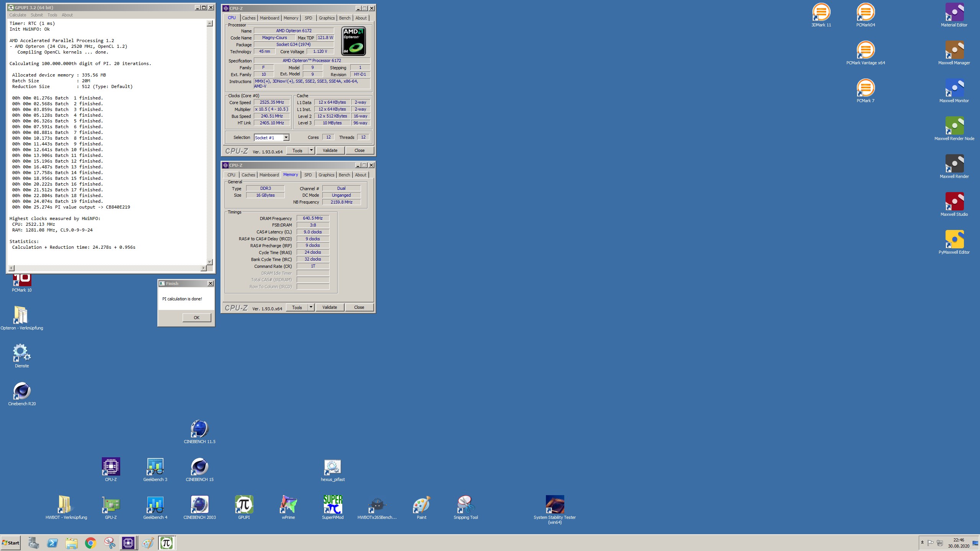
Task: Switch to CPU tab in bottom CPU-Z
Action: [x=231, y=175]
